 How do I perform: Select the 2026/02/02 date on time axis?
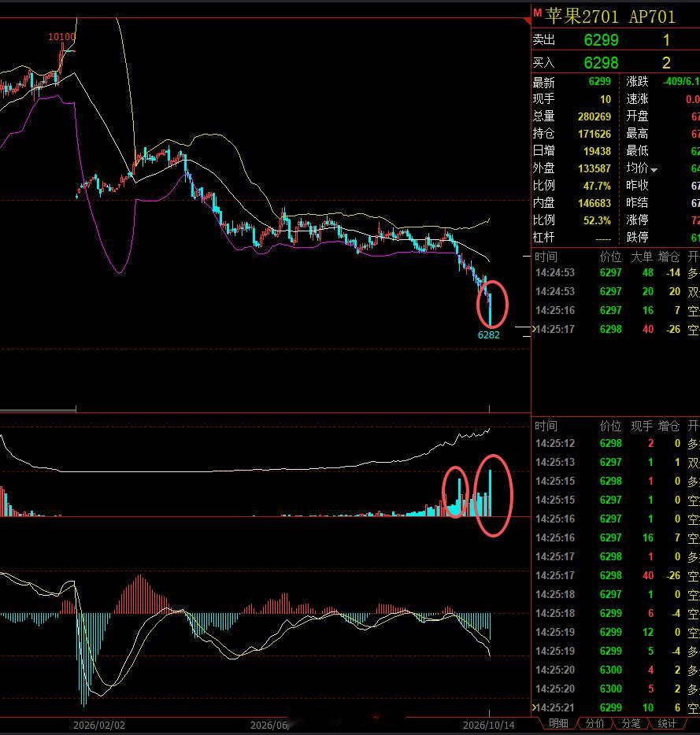(x=99, y=725)
